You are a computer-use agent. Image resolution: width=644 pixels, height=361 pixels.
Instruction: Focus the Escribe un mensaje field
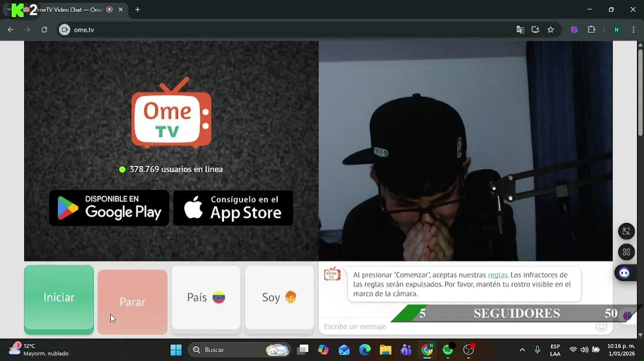(x=456, y=326)
